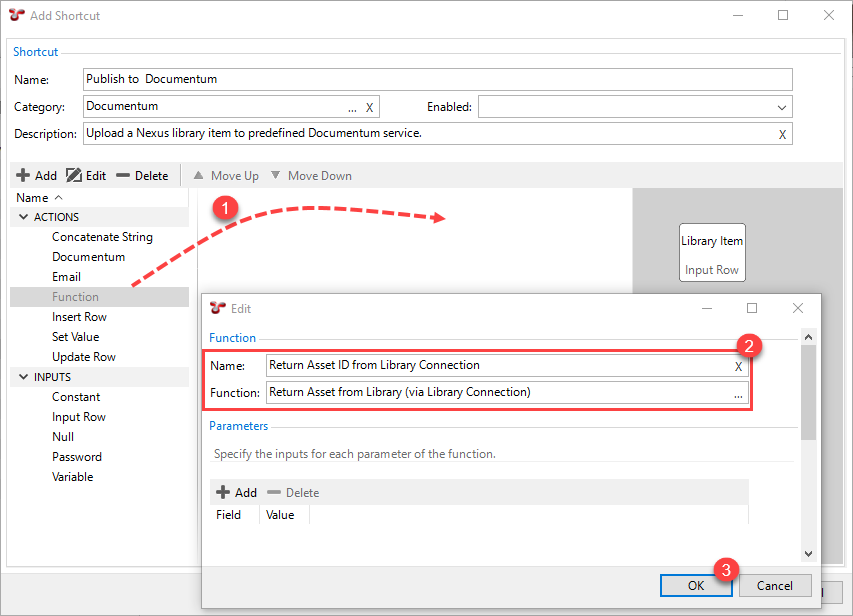Click the Edit dialog vertical scrollbar
The image size is (853, 616).
point(808,400)
